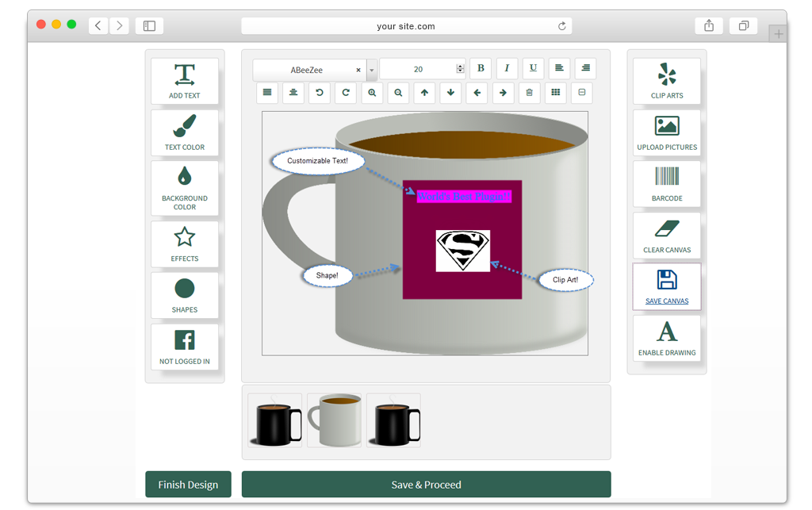Toggle italic text formatting
Screen dimensions: 812x510
[x=507, y=68]
